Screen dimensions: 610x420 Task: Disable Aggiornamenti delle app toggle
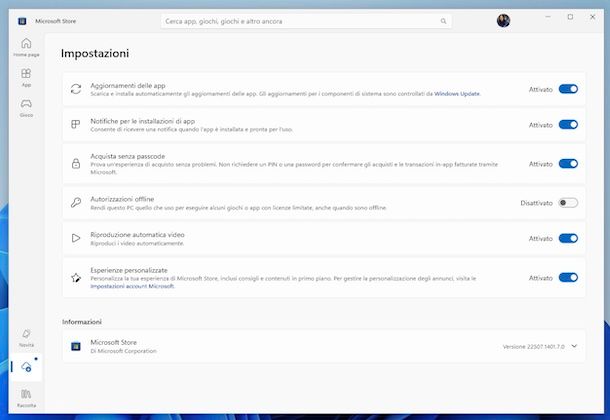click(567, 89)
